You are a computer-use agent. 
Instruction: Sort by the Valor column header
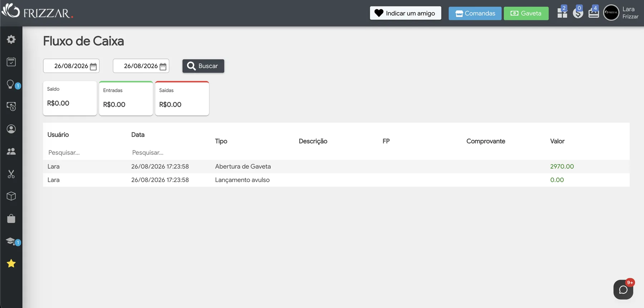point(557,141)
